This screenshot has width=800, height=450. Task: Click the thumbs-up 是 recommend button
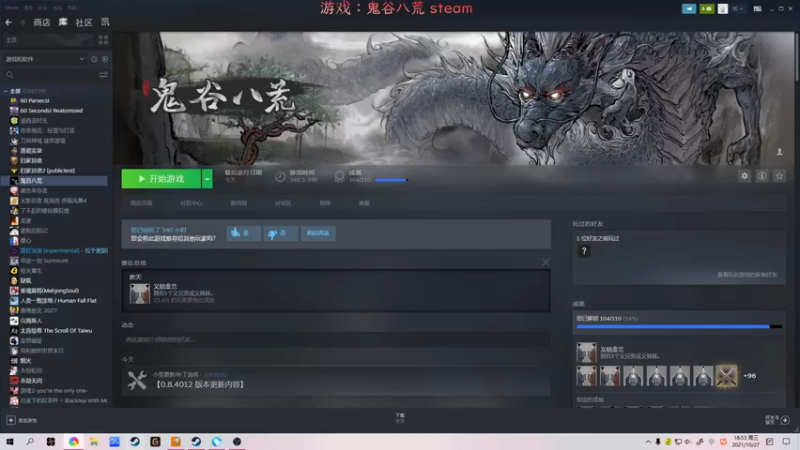tap(243, 233)
